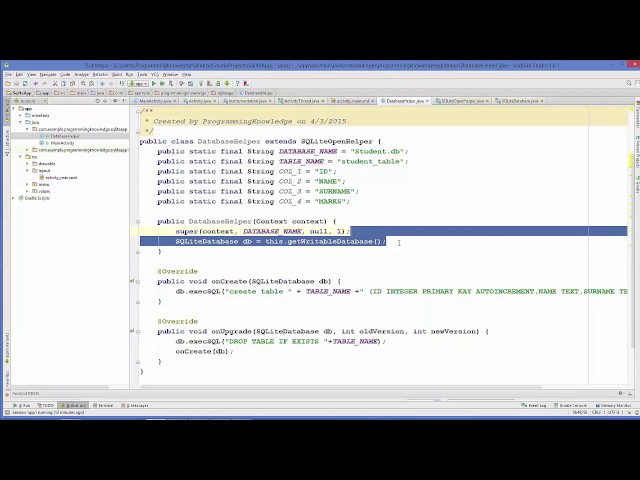640x480 pixels.
Task: Expand the drawable folder node
Action: (28, 164)
